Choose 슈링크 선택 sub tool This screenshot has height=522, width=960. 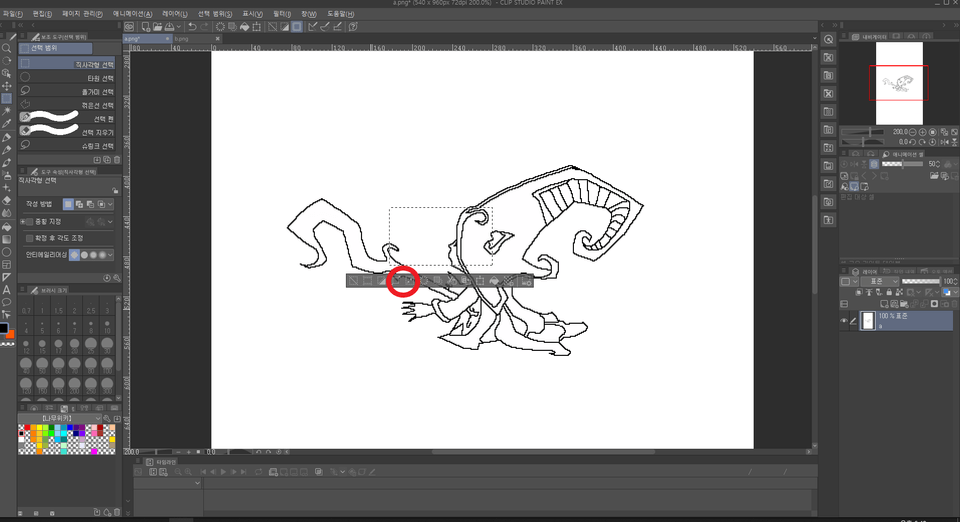pyautogui.click(x=67, y=145)
